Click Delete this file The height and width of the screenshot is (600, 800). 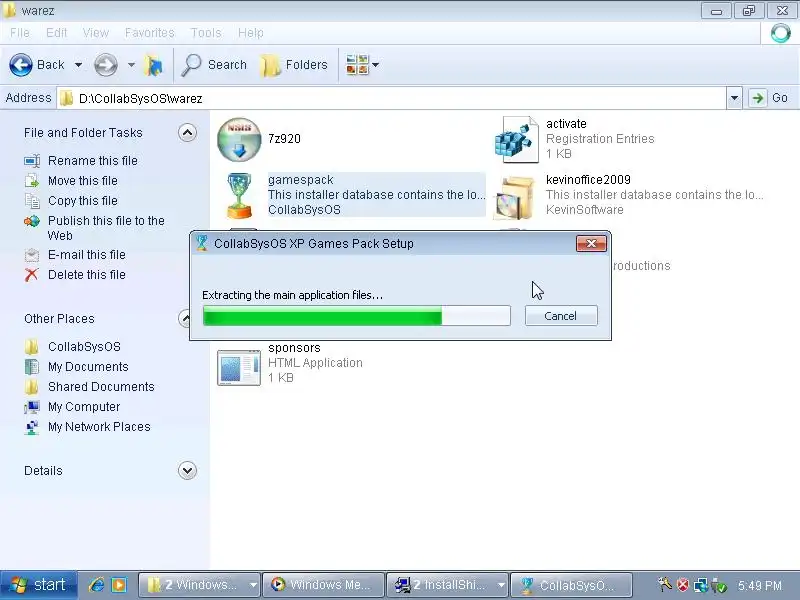click(x=87, y=274)
